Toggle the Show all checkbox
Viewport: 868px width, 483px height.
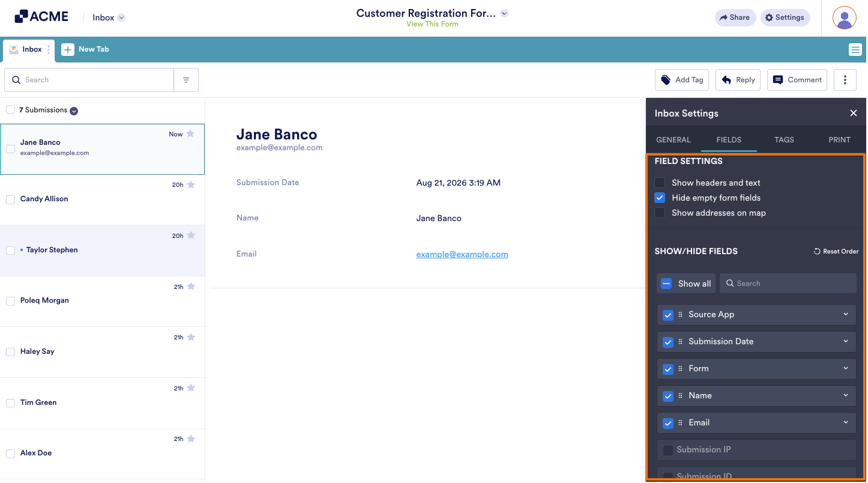pyautogui.click(x=666, y=284)
